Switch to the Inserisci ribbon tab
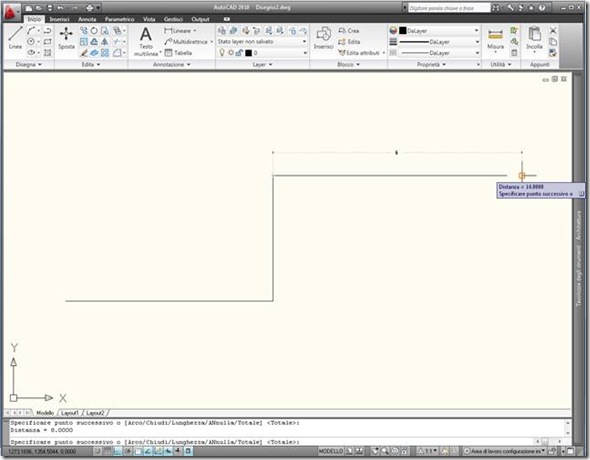The width and height of the screenshot is (590, 460). click(59, 19)
